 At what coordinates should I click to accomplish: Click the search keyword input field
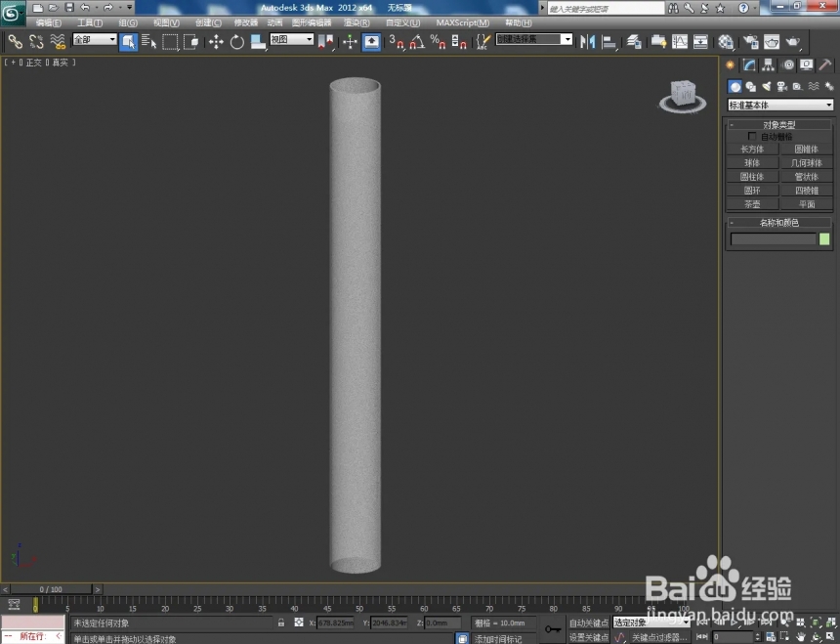tap(606, 9)
